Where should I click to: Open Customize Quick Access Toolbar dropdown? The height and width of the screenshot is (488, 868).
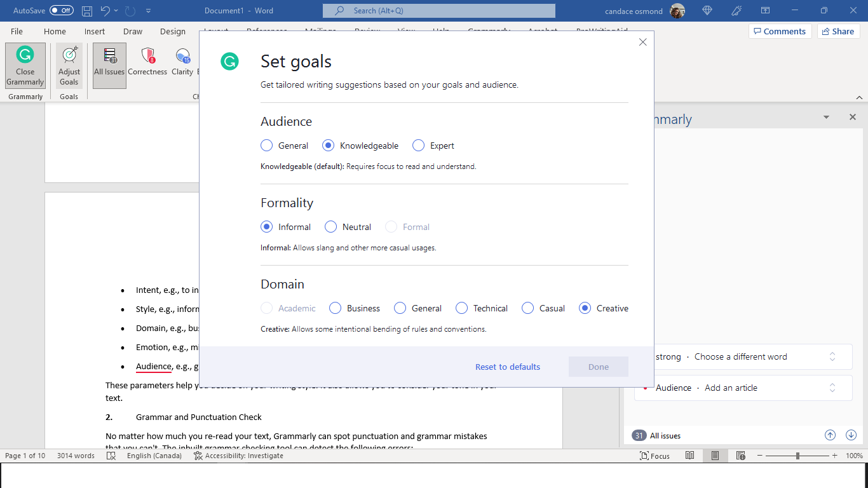[x=149, y=11]
